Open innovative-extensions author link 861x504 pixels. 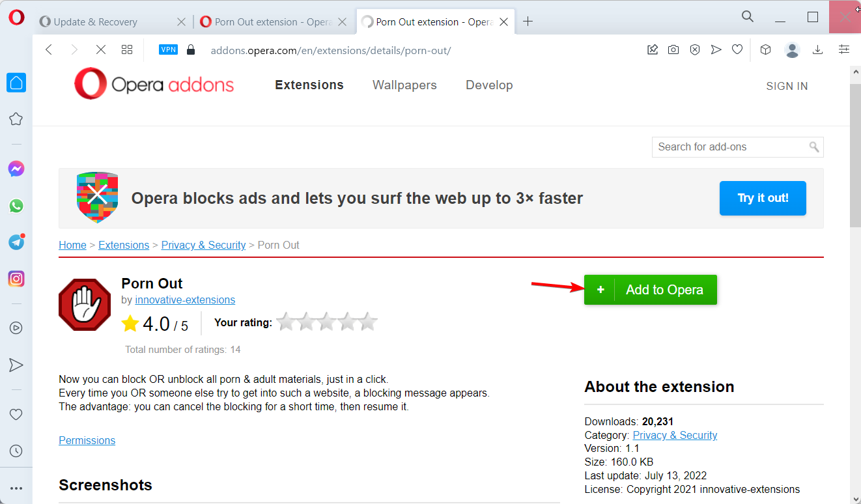(x=185, y=300)
